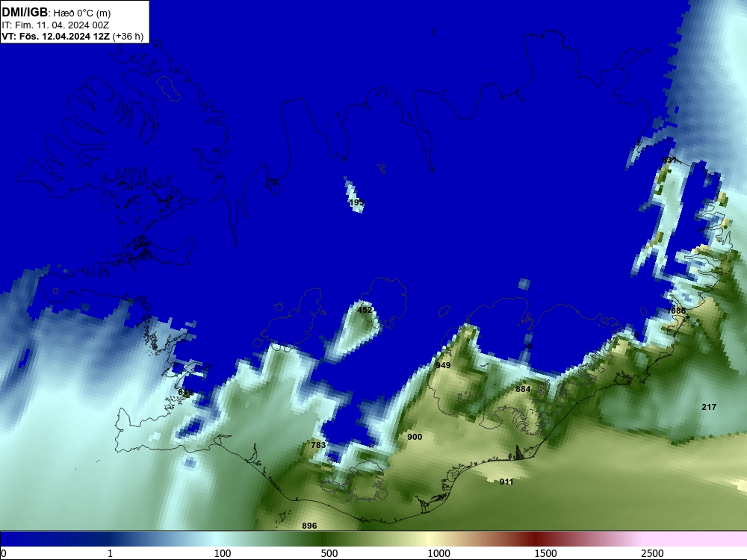Click the map value 831

tap(670, 160)
